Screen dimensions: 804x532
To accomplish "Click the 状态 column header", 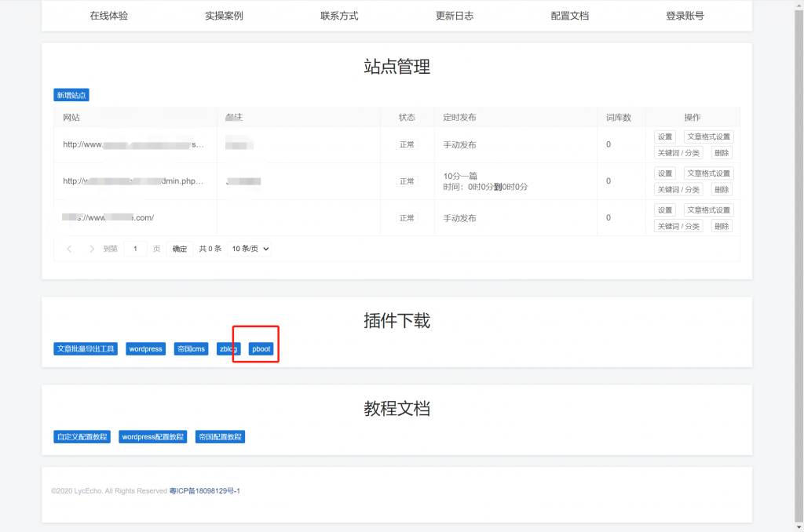I will (x=407, y=118).
